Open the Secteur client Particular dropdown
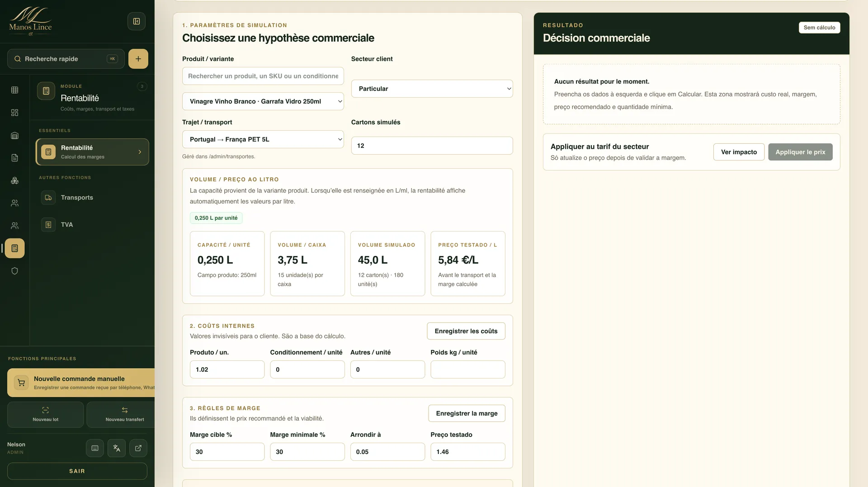 432,89
